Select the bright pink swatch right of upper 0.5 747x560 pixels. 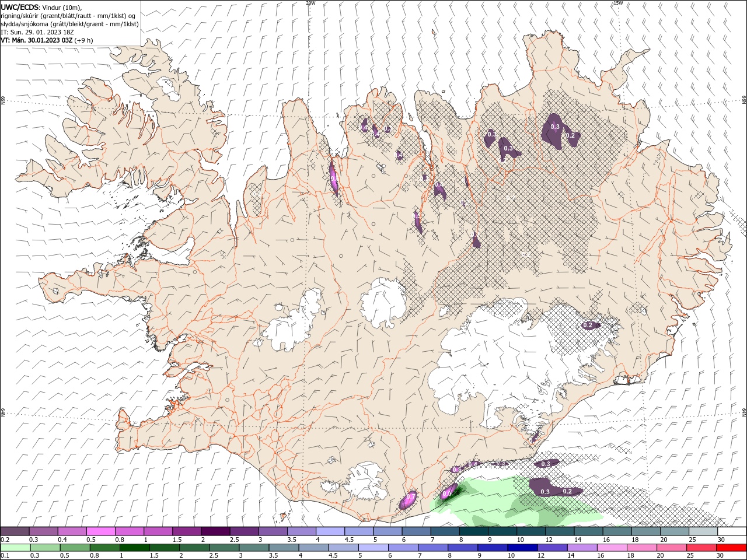tap(100, 531)
